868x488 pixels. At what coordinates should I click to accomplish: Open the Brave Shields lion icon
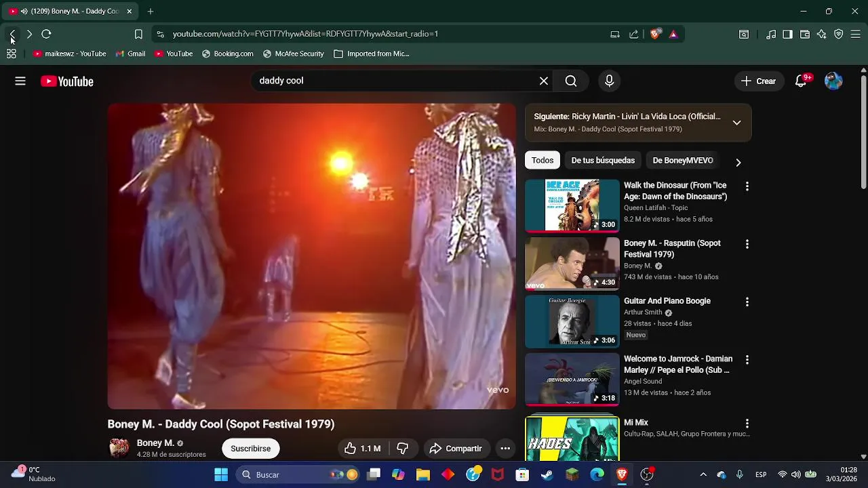point(655,34)
